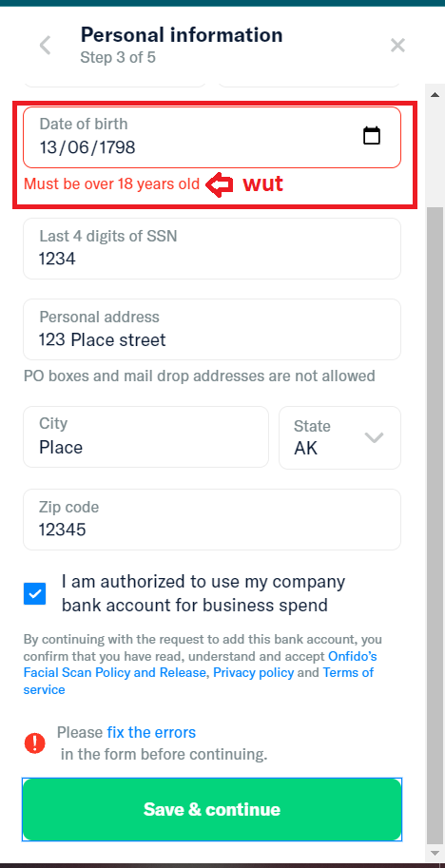
Task: Click the Zip code field
Action: click(x=212, y=519)
